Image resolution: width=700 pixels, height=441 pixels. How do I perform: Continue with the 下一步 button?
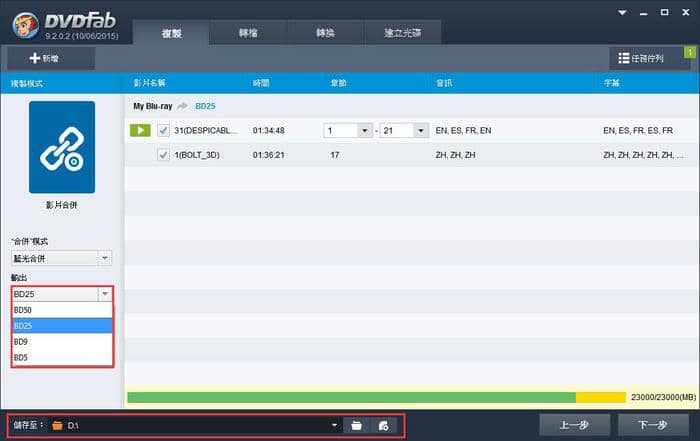[x=653, y=425]
